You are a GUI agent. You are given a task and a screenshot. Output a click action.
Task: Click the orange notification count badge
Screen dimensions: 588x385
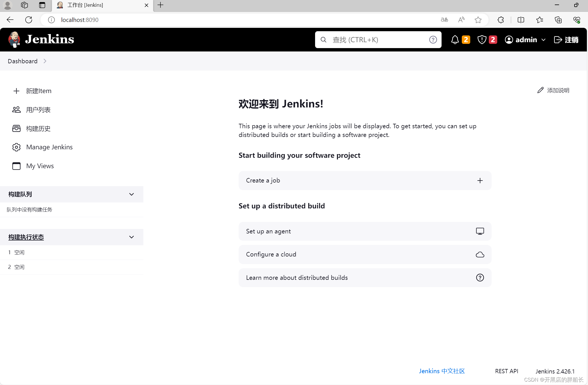click(x=466, y=40)
